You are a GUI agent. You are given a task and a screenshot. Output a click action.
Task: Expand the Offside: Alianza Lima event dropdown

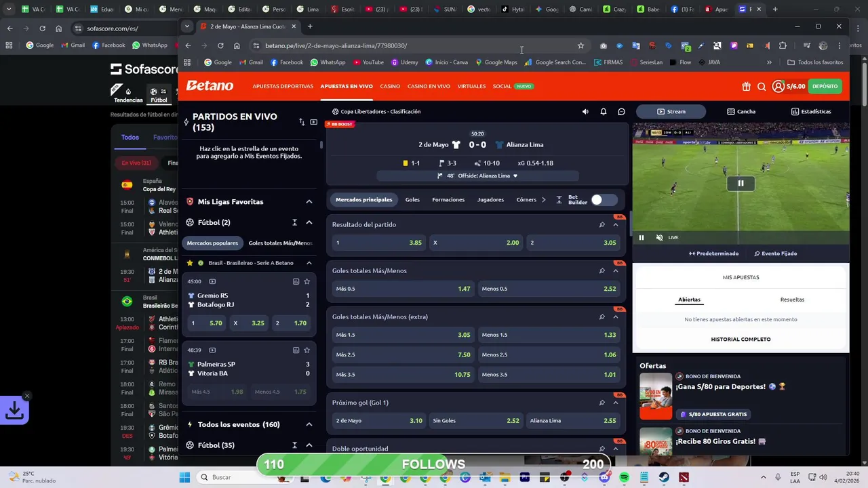pyautogui.click(x=515, y=176)
